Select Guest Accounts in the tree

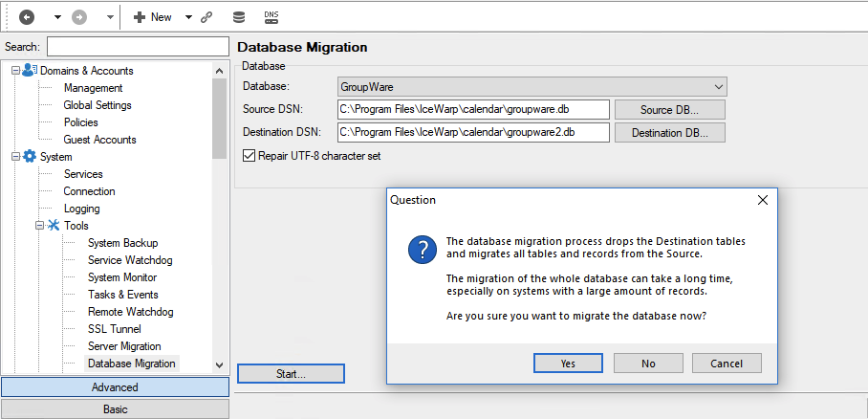(x=99, y=139)
